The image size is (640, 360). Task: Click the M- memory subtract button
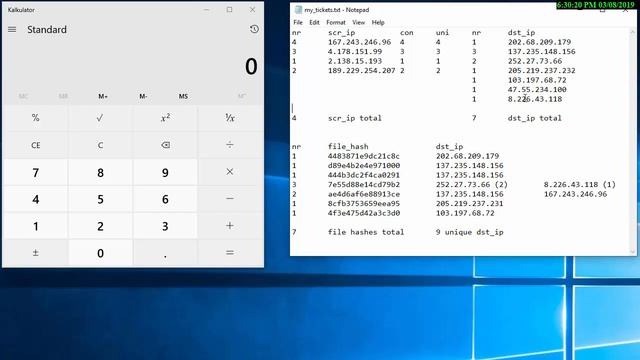pos(143,96)
